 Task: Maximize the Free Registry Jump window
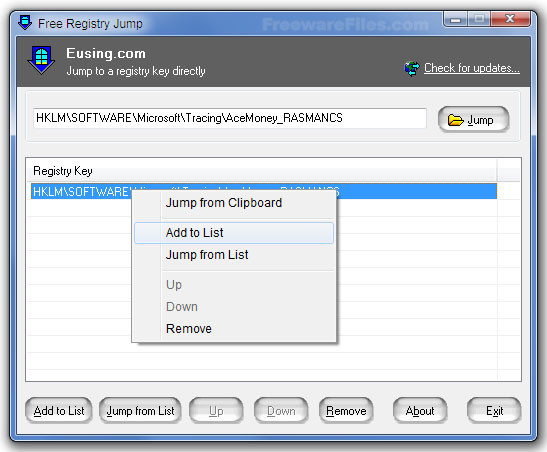click(479, 19)
